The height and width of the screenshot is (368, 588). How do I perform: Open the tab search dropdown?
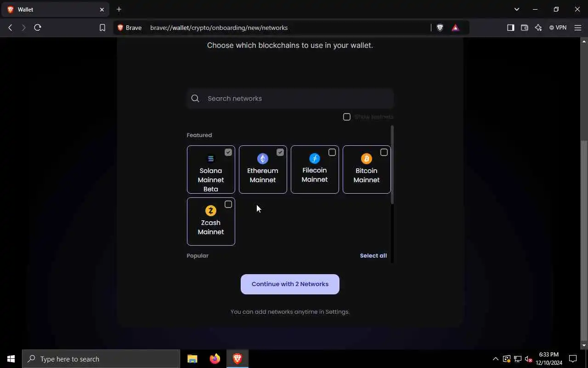tap(517, 9)
